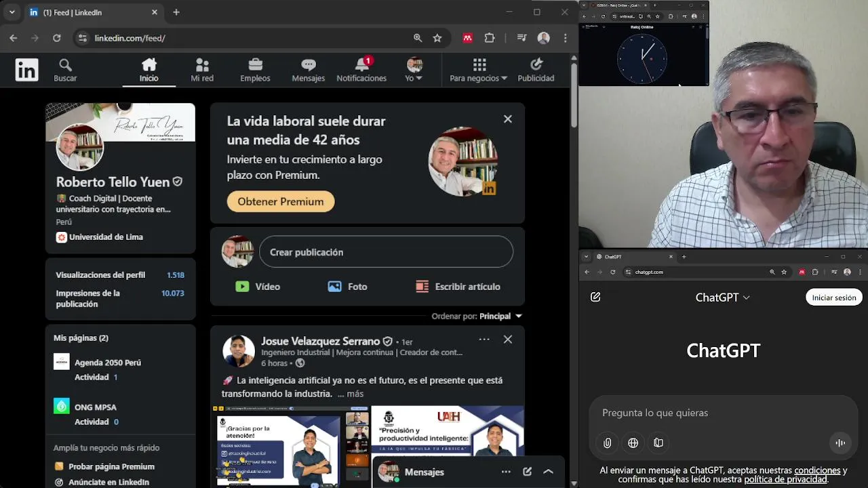Open 'política de privacidad' link

[786, 480]
